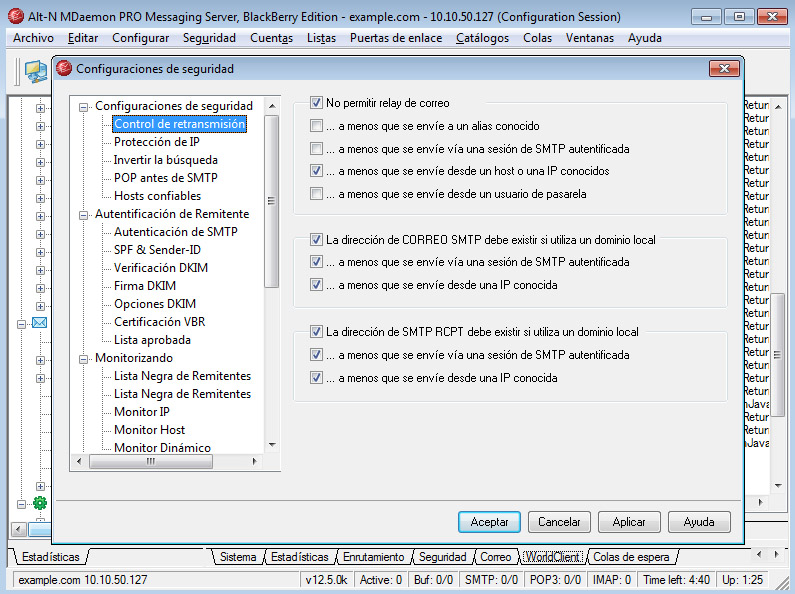Collapse 'Autentificación de Remitente' tree node
Image resolution: width=795 pixels, height=594 pixels.
(x=83, y=215)
